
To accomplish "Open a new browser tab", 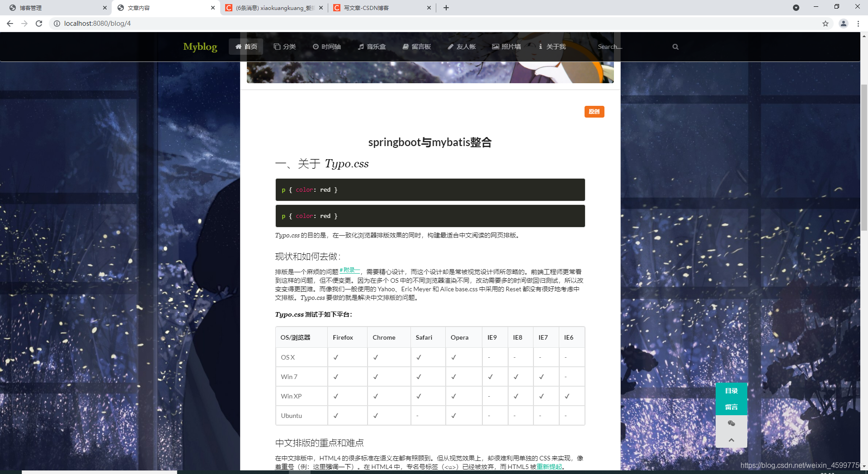I will coord(446,8).
